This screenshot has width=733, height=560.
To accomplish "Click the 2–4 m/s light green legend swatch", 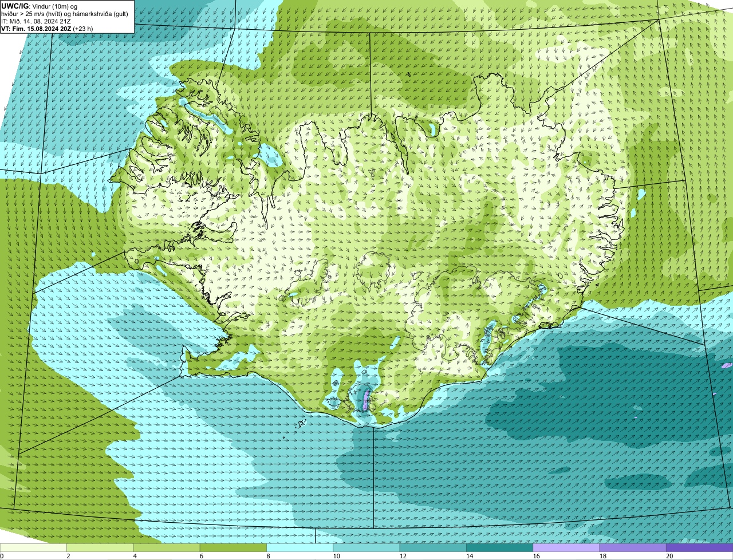I will (100, 547).
